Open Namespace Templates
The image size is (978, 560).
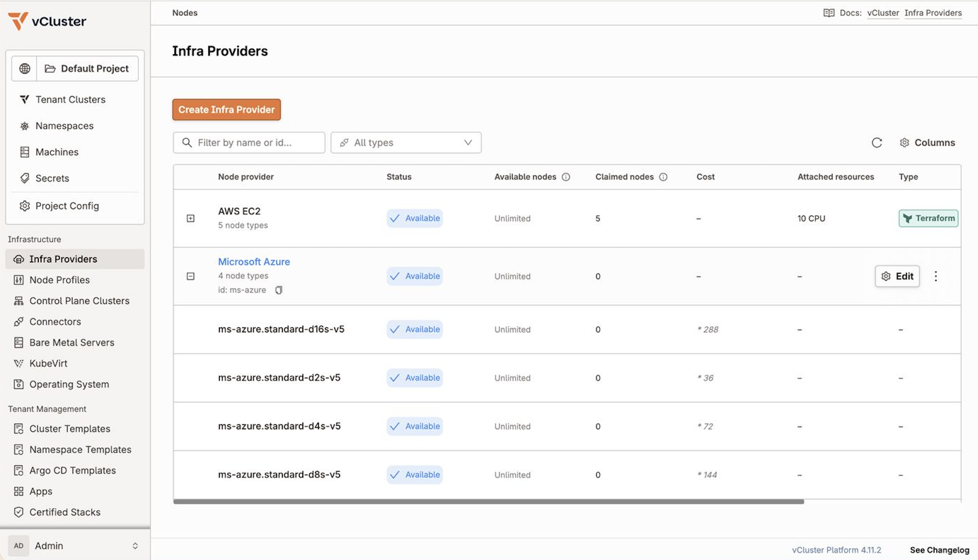(75, 449)
